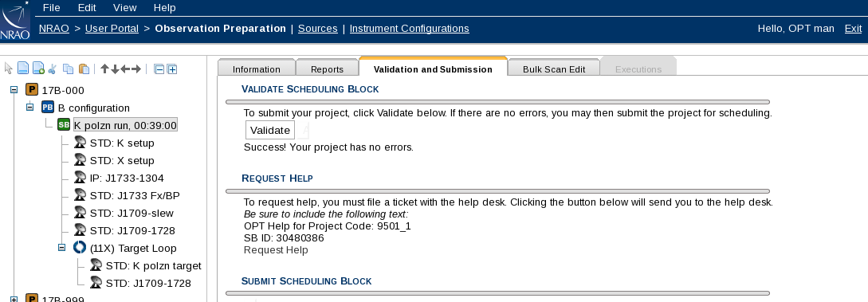Click the new page with plus icon
The height and width of the screenshot is (302, 868).
pyautogui.click(x=38, y=69)
